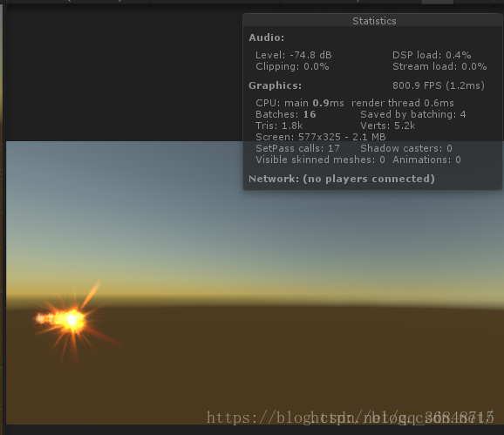Click the 'Visible skinned meshes: 0' stat
The height and width of the screenshot is (435, 504).
click(x=320, y=160)
